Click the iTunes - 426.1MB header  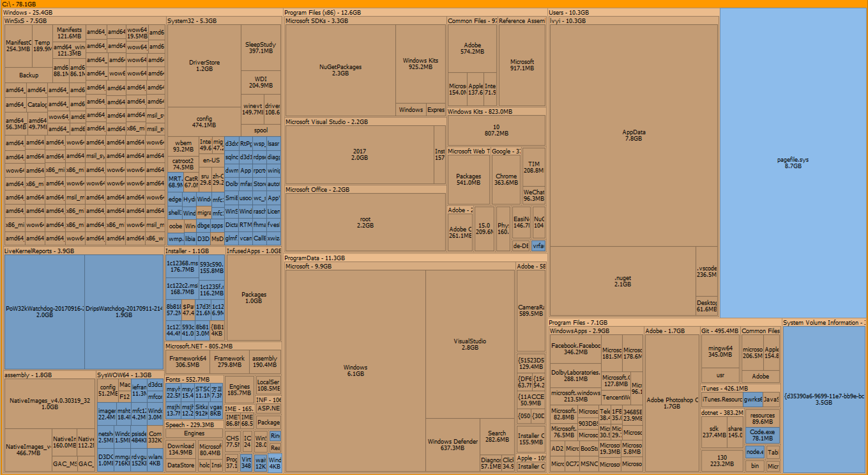pos(741,388)
